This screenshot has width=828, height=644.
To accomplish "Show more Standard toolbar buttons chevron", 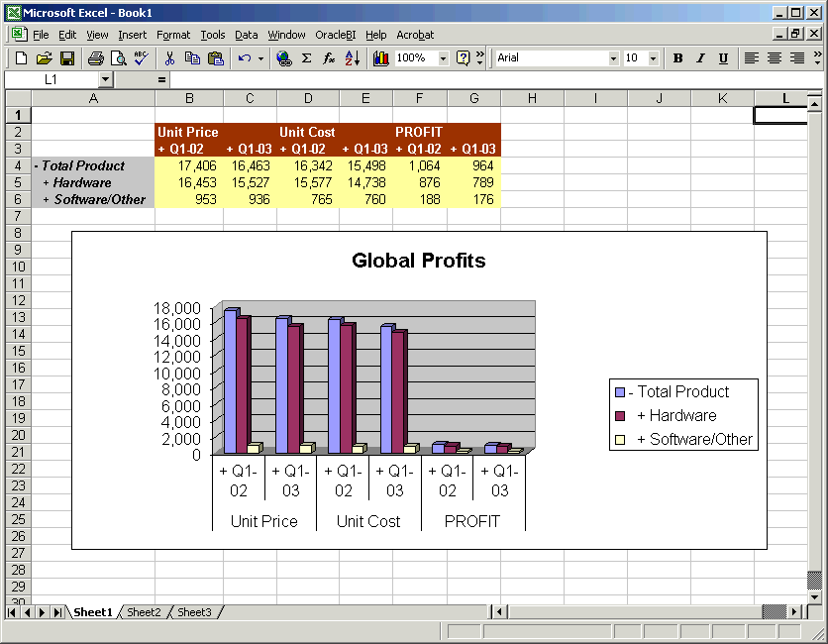I will [479, 58].
